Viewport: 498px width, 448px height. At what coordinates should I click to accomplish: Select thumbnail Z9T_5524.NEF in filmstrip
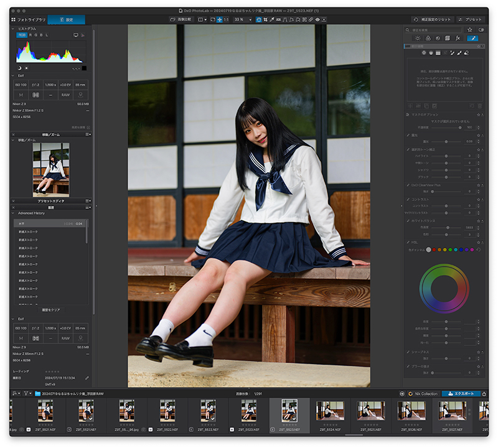tap(330, 416)
